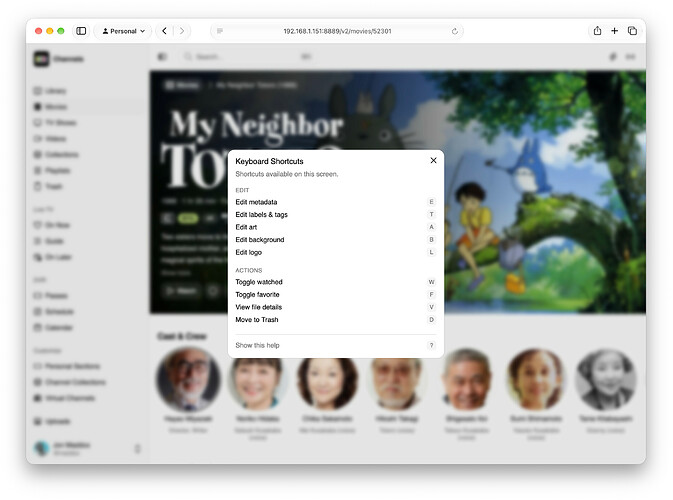This screenshot has height=500, width=673.
Task: Click Show this help row
Action: pos(335,345)
